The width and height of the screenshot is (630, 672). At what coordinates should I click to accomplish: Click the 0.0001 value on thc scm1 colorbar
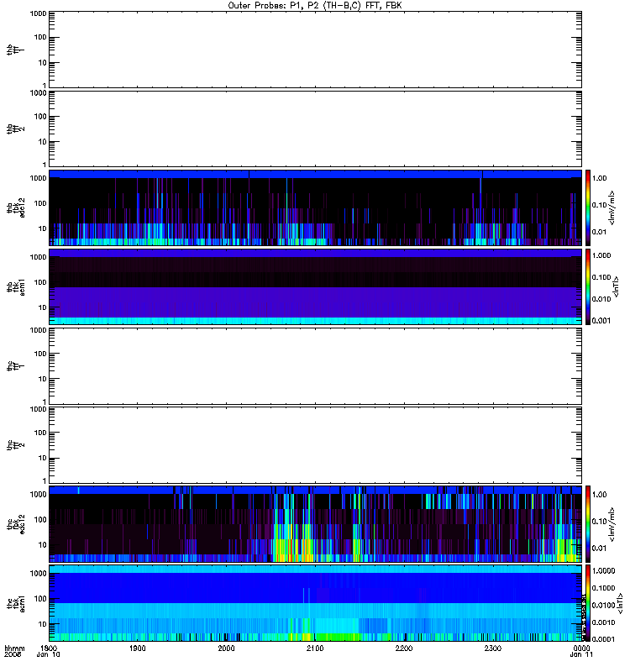(x=603, y=639)
